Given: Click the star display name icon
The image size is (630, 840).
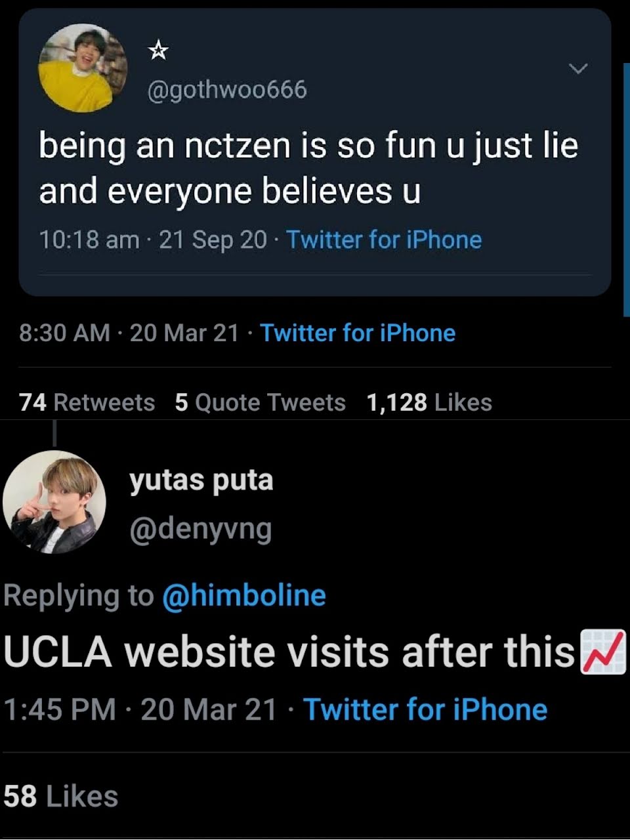Looking at the screenshot, I should [x=157, y=50].
